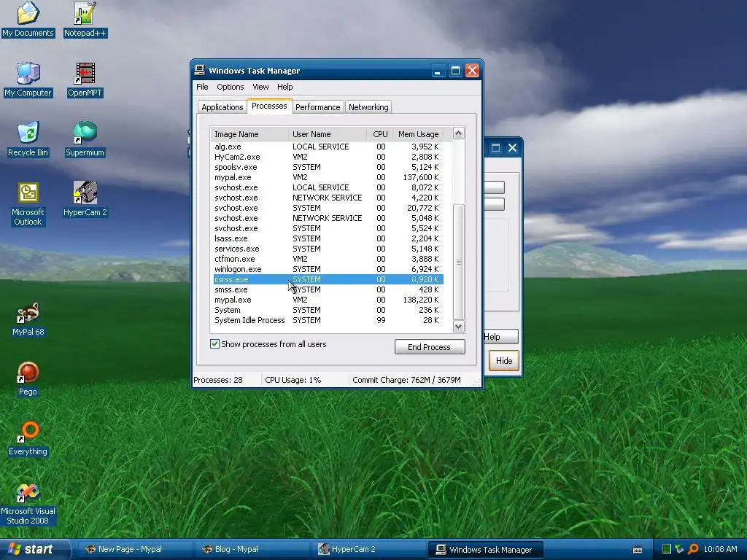747x560 pixels.
Task: Click the network connection tray icon
Action: (x=679, y=549)
